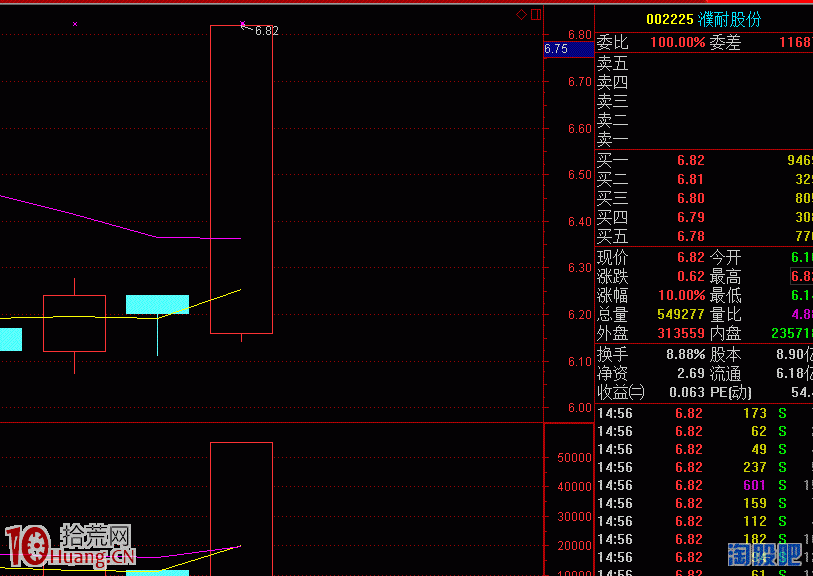
Task: Click the split-panel square icon above the chart
Action: [536, 14]
